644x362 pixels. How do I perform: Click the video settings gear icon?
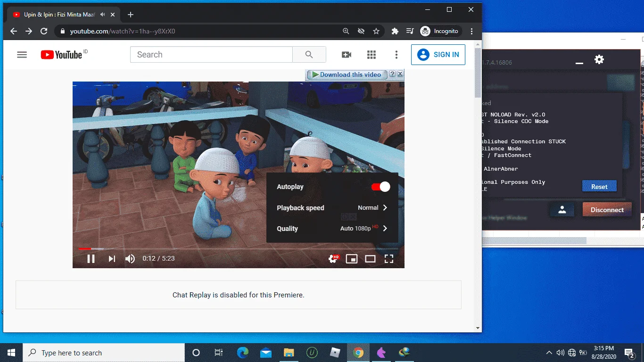pyautogui.click(x=333, y=258)
